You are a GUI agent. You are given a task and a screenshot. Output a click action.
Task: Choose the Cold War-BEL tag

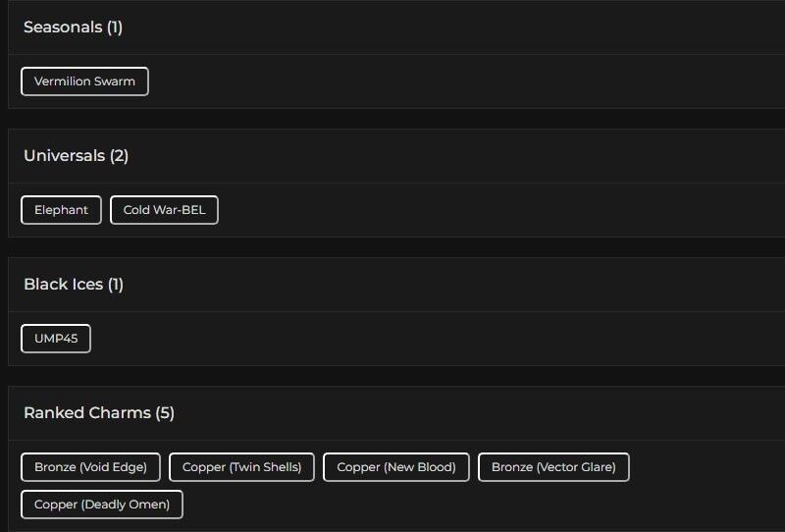pyautogui.click(x=164, y=210)
